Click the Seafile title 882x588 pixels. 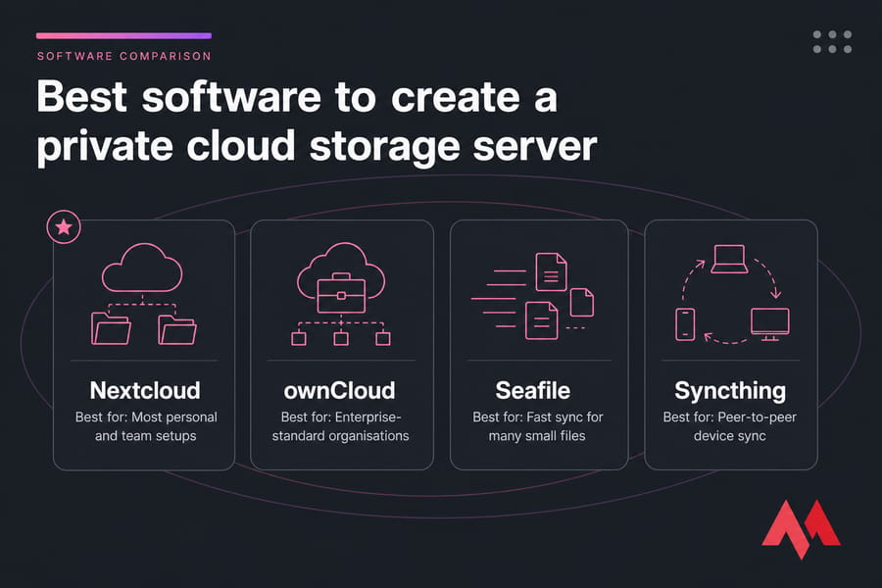[533, 390]
